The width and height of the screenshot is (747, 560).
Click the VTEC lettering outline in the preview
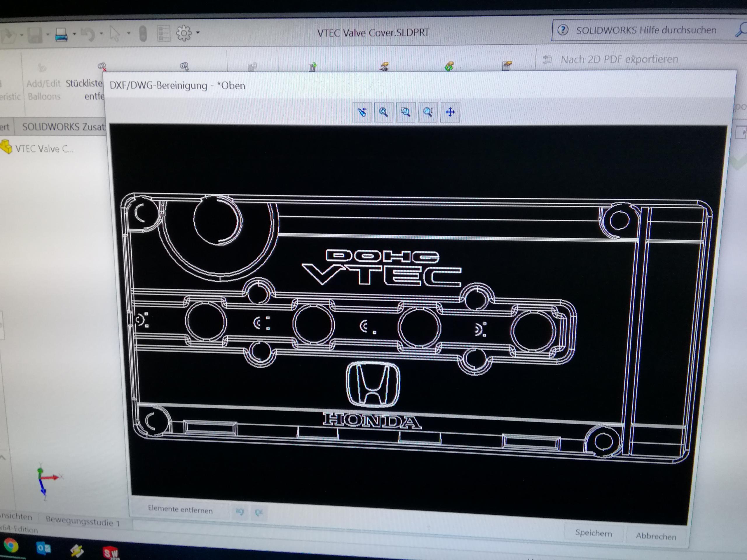(x=382, y=275)
